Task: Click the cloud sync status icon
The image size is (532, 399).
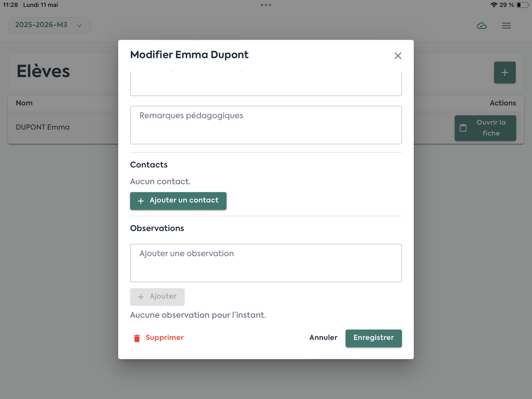Action: [482, 26]
